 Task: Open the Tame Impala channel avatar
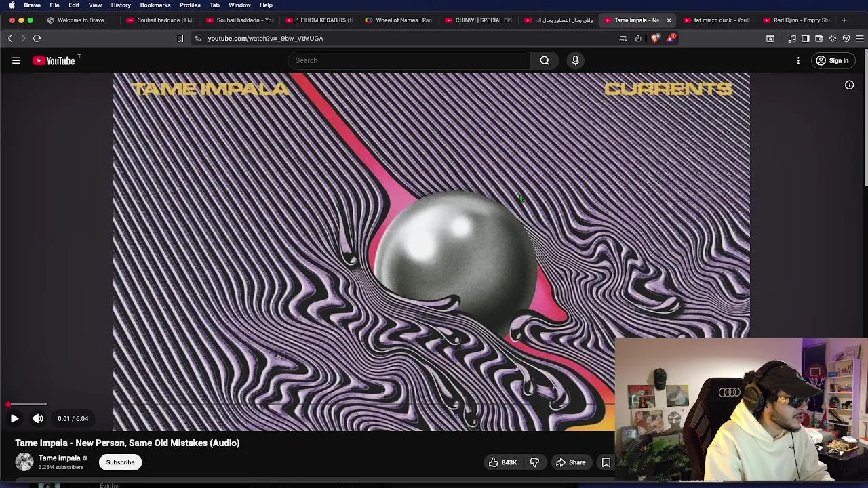[x=24, y=462]
